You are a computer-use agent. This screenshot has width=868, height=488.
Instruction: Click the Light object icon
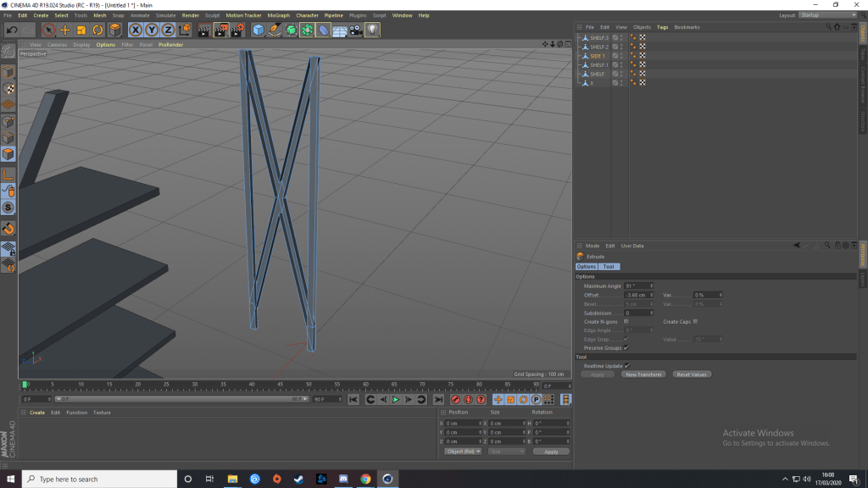372,30
